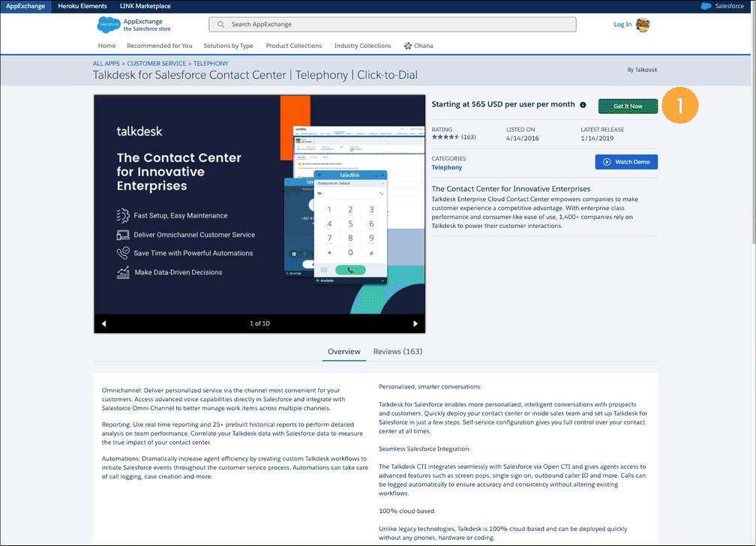Go to next carousel slide arrow
The height and width of the screenshot is (546, 756).
pyautogui.click(x=415, y=323)
